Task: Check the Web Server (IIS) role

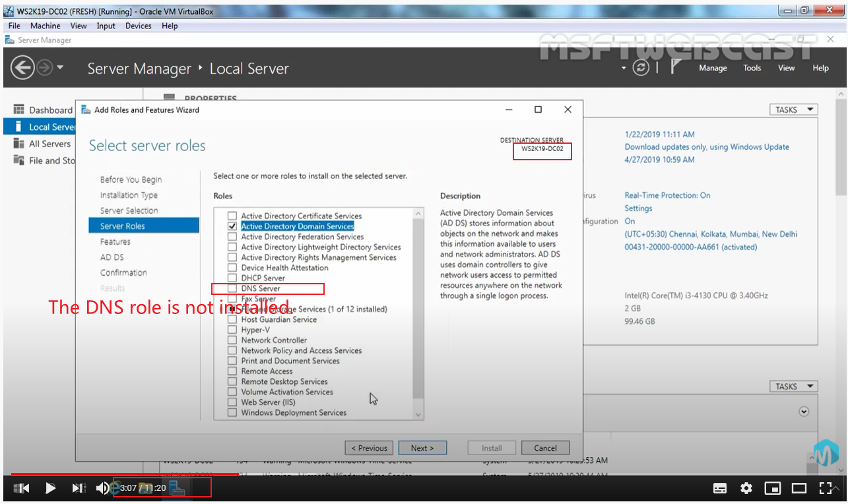Action: pos(232,402)
